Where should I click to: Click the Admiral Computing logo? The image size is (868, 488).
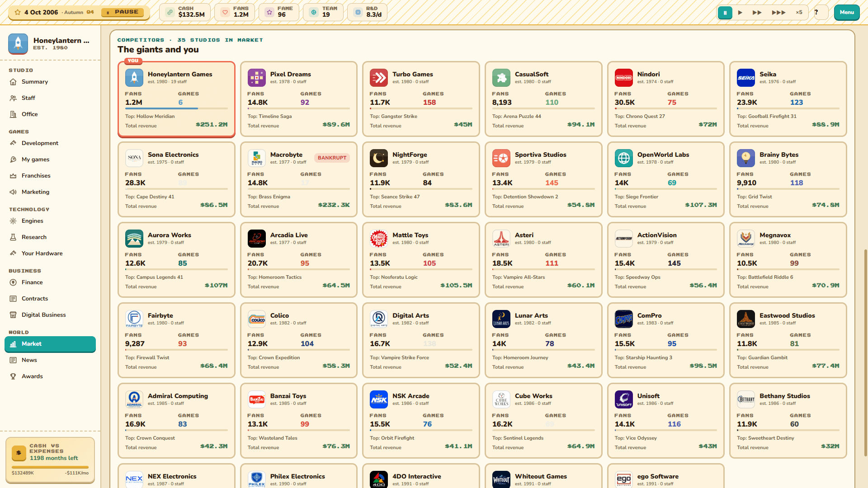point(134,399)
